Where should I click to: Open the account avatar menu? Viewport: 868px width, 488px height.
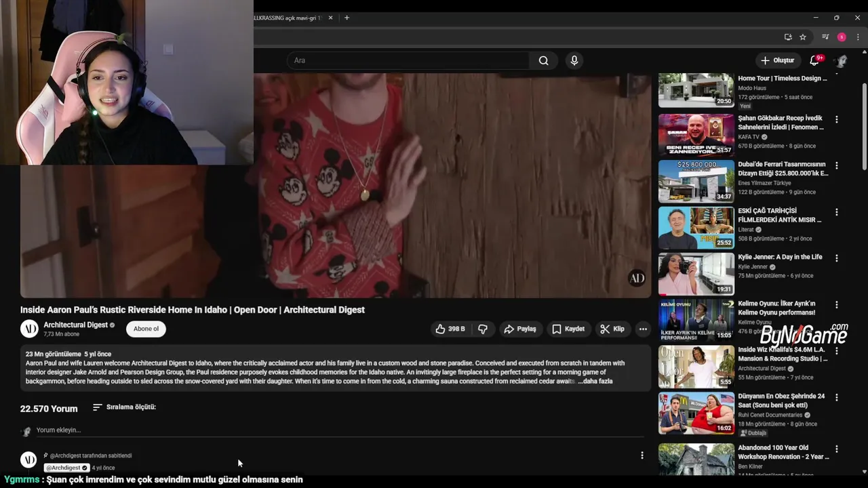[842, 60]
